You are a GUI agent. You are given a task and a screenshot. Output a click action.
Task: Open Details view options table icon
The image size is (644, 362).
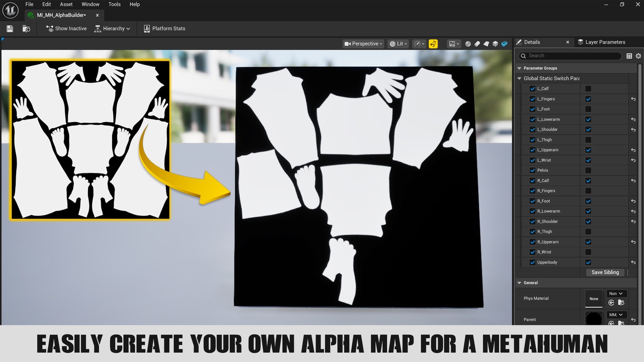coord(629,56)
